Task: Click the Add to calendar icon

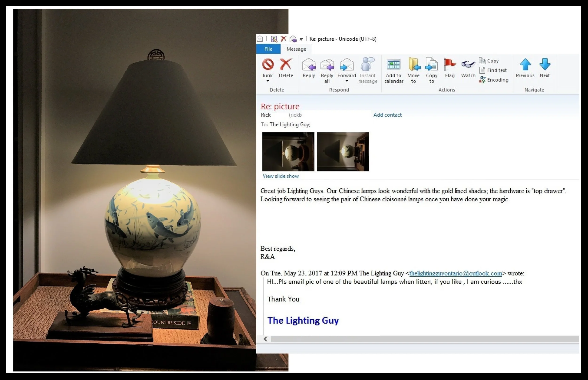Action: pos(393,65)
